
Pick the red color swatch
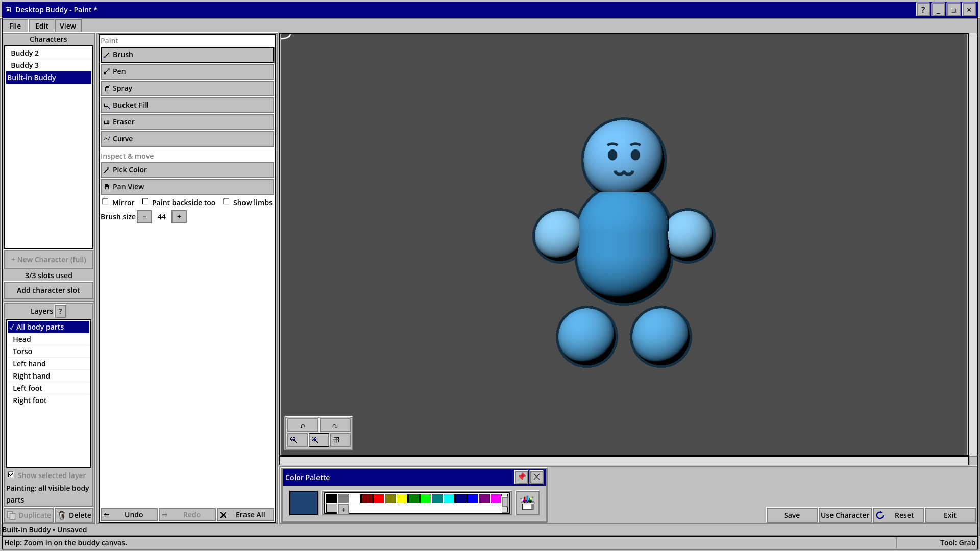379,498
